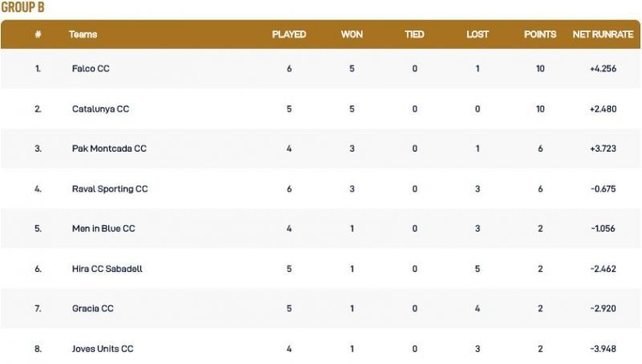Open the Catalunya CC team link
Screen dimensions: 642x364
point(100,109)
